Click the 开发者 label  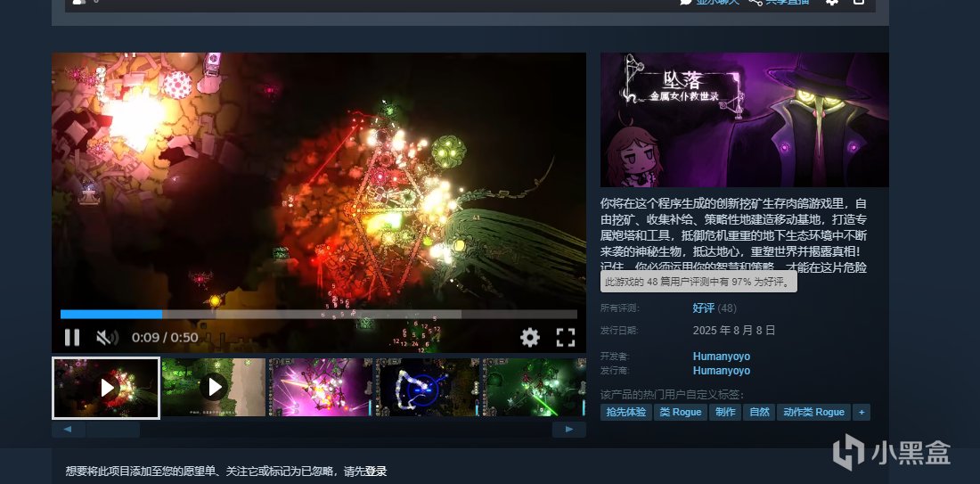click(615, 357)
